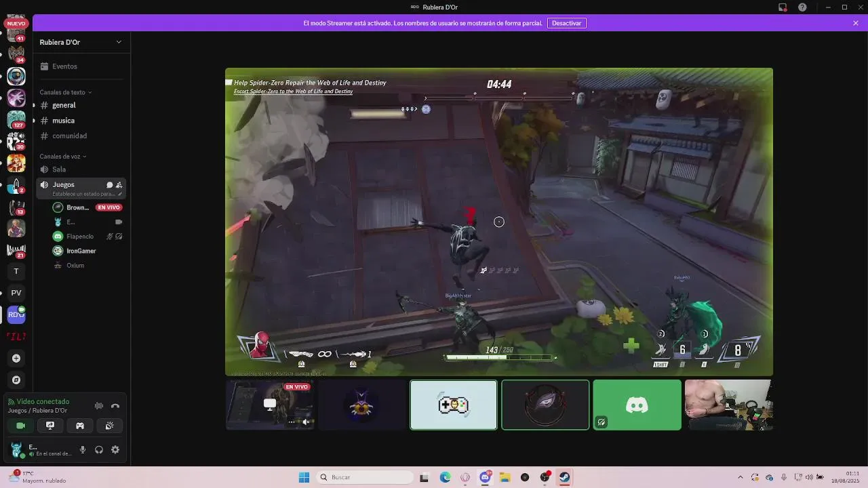Open the server icon with 34 badge
868x488 pixels.
click(x=16, y=54)
